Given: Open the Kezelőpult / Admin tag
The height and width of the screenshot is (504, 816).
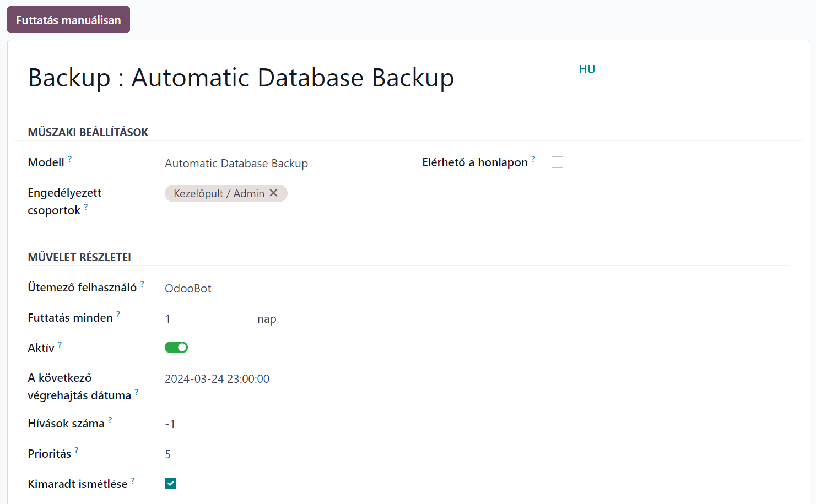Looking at the screenshot, I should click(x=219, y=193).
